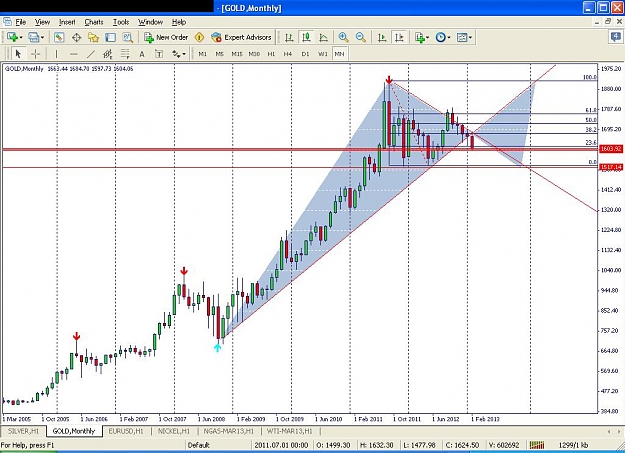
Task: Switch timeframe to H4
Action: [x=288, y=54]
